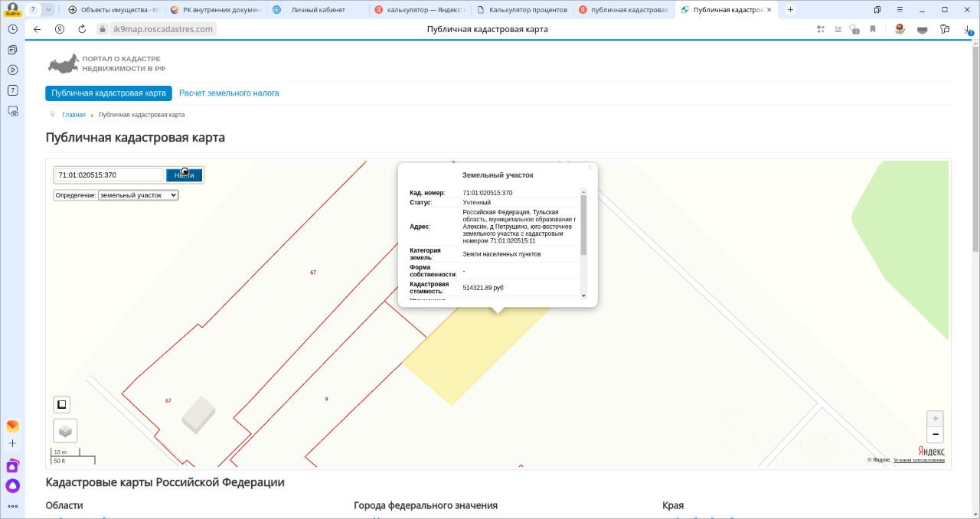Follow the Главная breadcrumb link
Screen dimensions: 980x519
[x=73, y=115]
